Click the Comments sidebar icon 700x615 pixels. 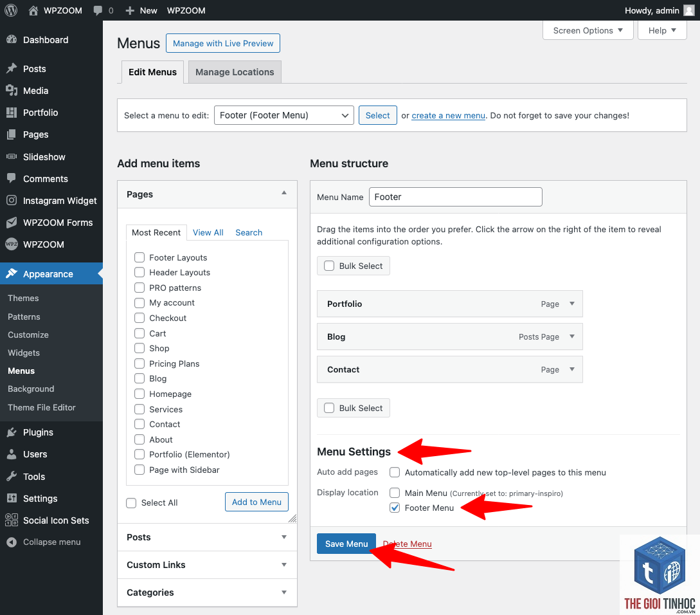click(12, 178)
